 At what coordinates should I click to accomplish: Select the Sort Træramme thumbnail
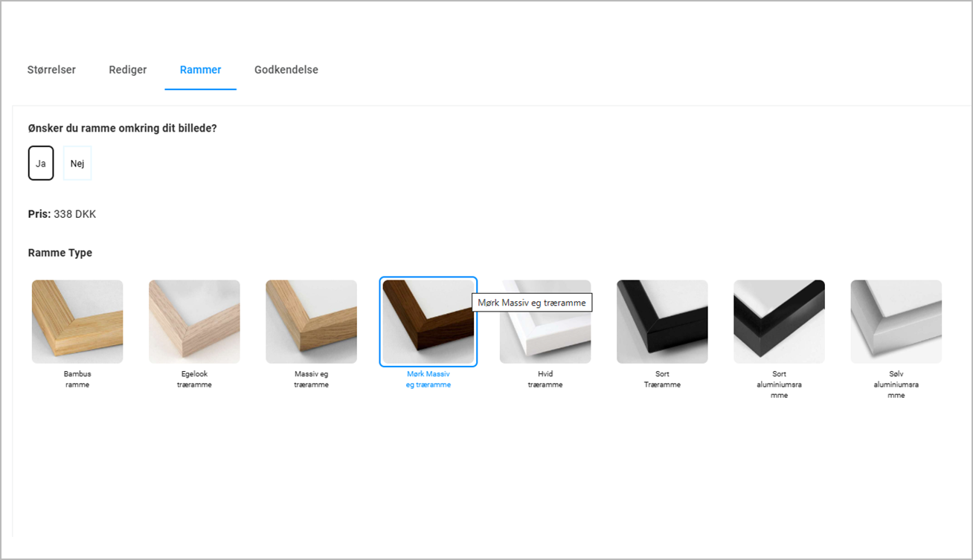(662, 321)
